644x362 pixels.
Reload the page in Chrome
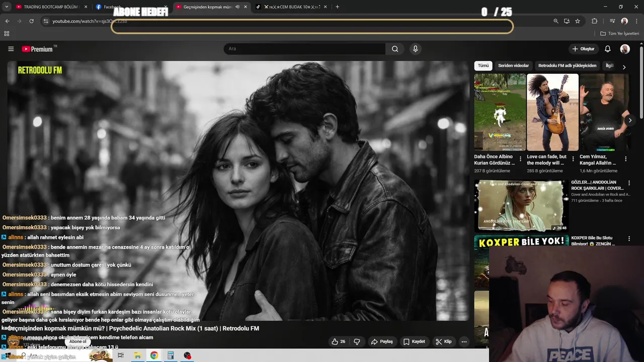[x=31, y=21]
